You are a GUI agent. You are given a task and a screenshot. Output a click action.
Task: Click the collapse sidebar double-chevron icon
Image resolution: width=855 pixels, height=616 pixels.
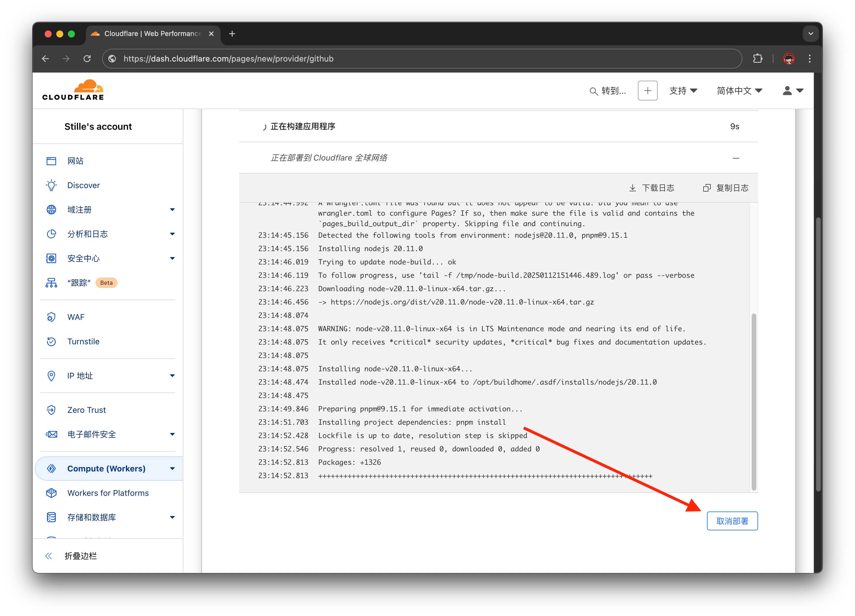[49, 556]
